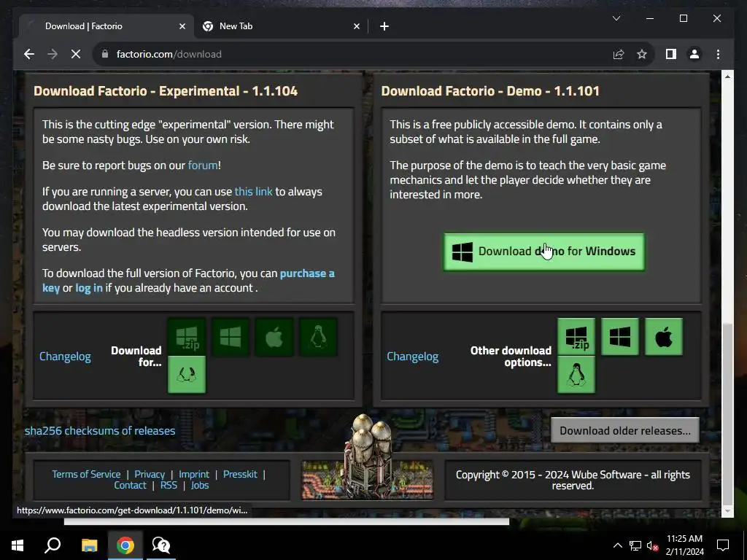747x560 pixels.
Task: Close the Download | Factorio tab
Action: click(x=182, y=27)
